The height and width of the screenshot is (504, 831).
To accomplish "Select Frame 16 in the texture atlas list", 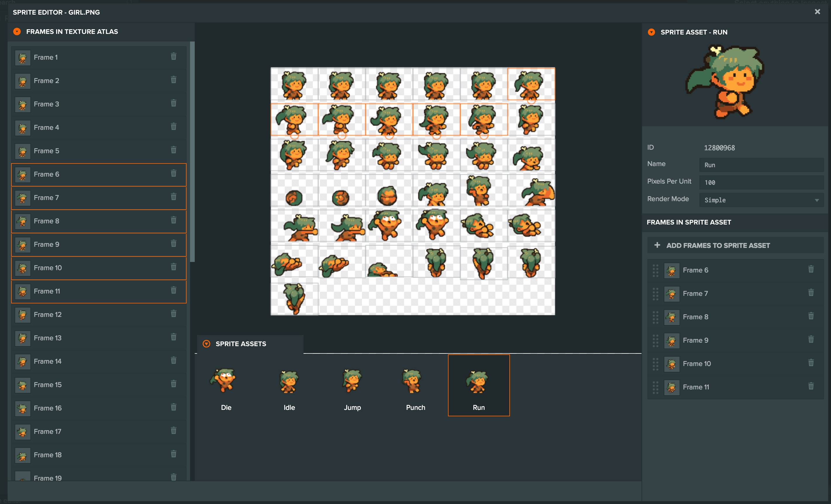I will point(99,408).
